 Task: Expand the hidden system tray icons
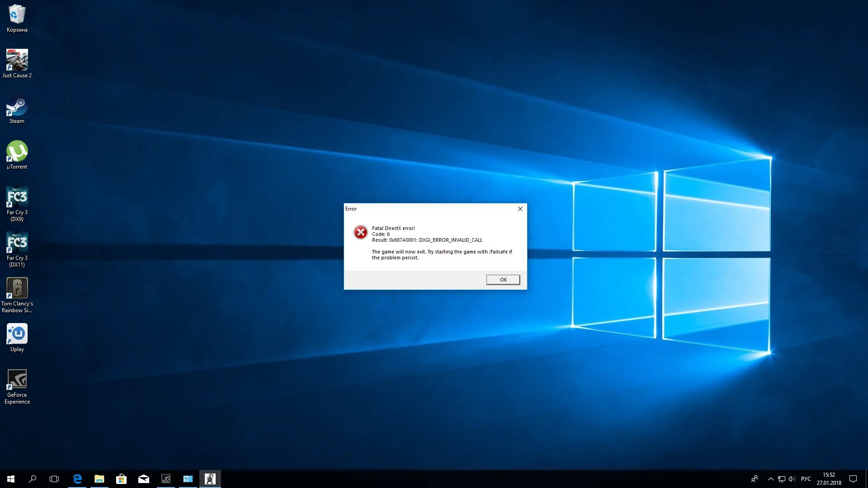tap(770, 479)
